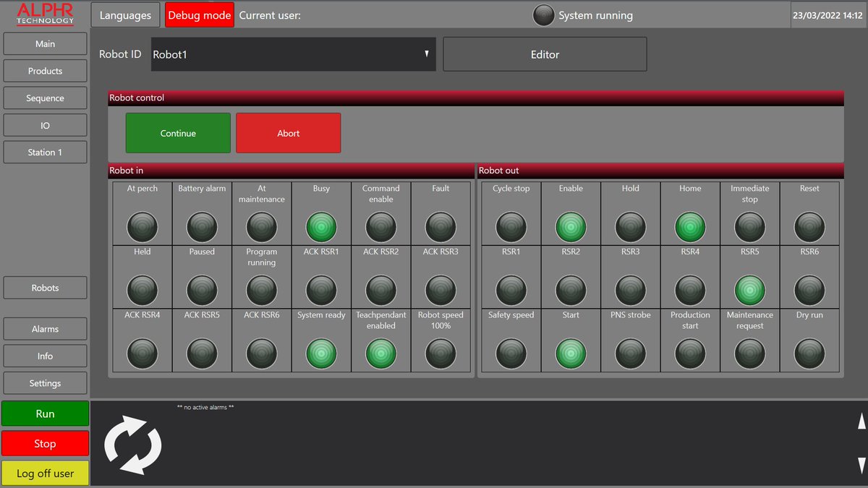The width and height of the screenshot is (868, 488).
Task: Open the Products page
Action: tap(45, 71)
